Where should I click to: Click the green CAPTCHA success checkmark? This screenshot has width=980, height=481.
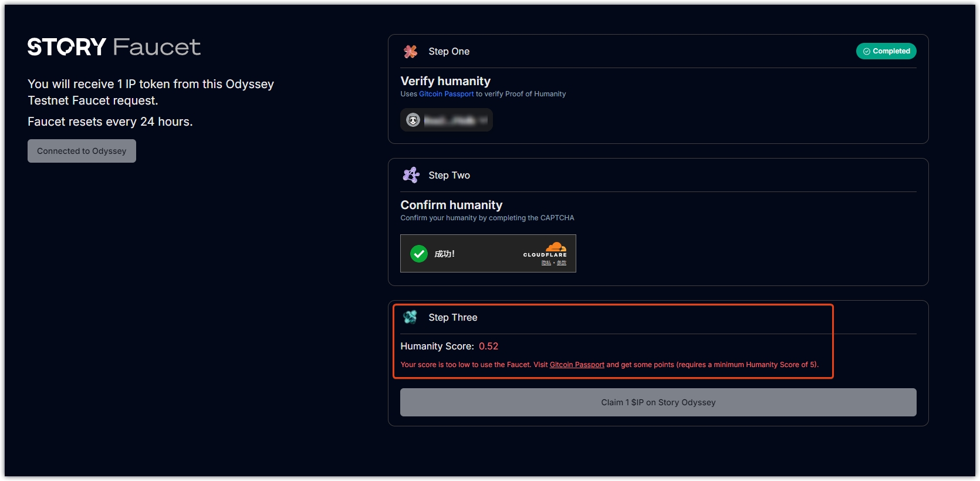point(419,254)
